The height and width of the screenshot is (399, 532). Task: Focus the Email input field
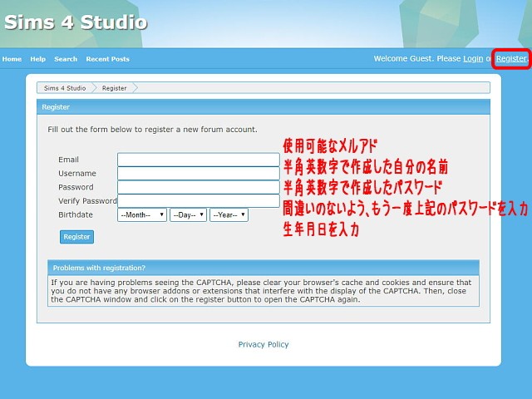(199, 160)
